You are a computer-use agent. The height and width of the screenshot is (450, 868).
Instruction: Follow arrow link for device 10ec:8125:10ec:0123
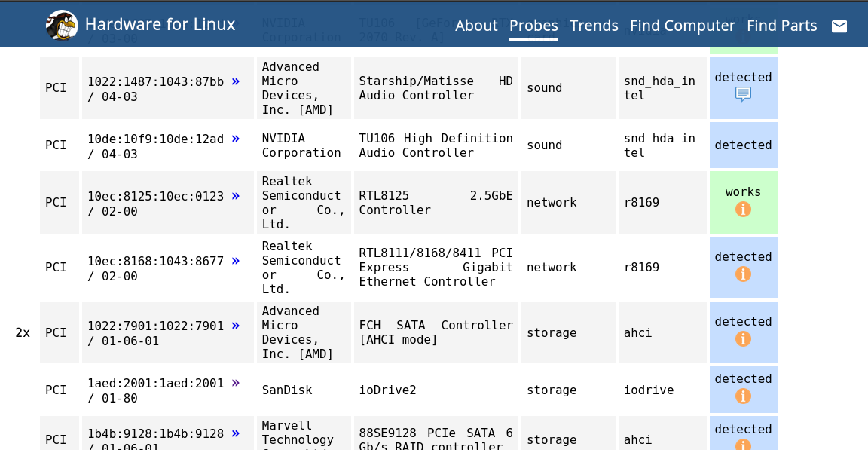coord(236,195)
